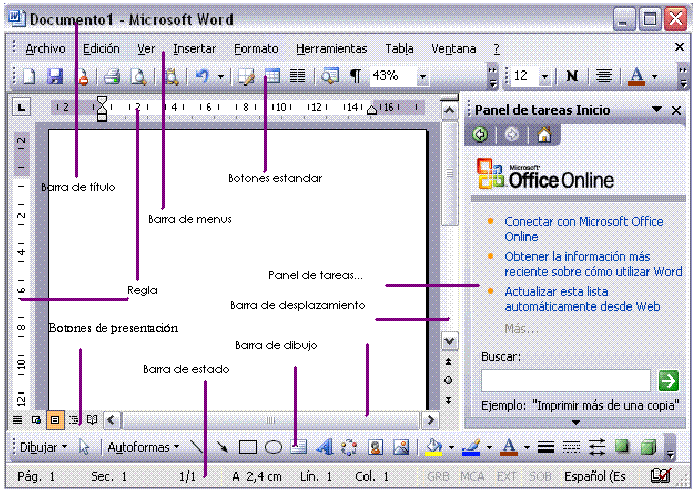Viewport: 700px width, 500px height.
Task: Apply fill color with paint bucket
Action: pyautogui.click(x=433, y=447)
